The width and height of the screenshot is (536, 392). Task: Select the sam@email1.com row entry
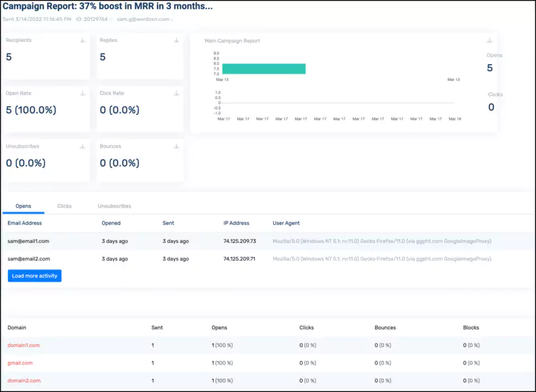coord(29,240)
